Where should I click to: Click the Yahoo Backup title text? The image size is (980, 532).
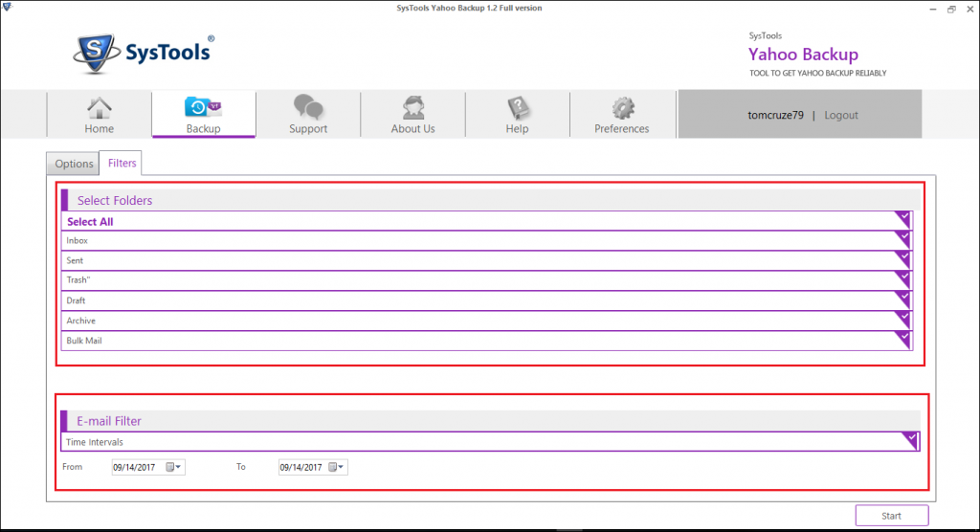803,55
